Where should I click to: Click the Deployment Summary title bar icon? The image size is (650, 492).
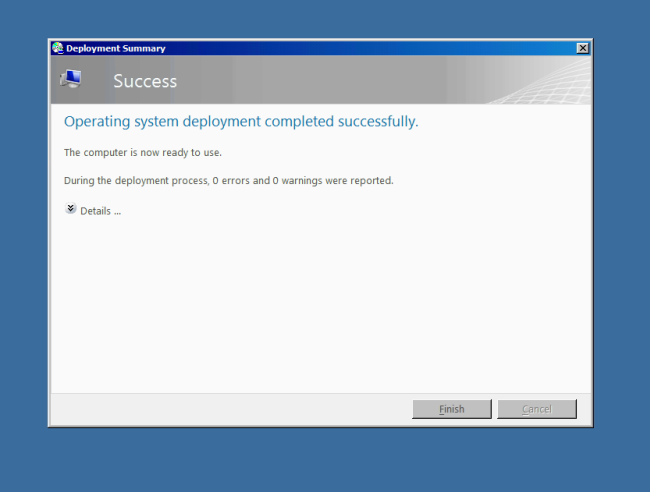[57, 48]
